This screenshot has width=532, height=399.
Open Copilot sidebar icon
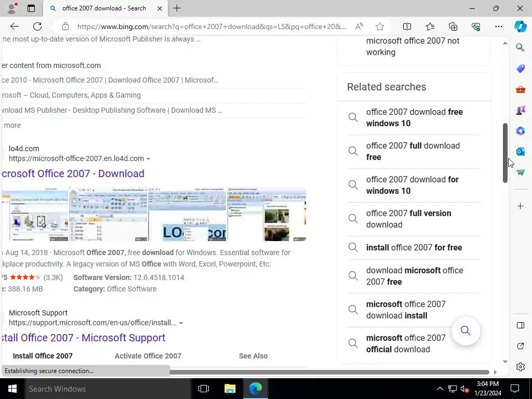pos(520,26)
